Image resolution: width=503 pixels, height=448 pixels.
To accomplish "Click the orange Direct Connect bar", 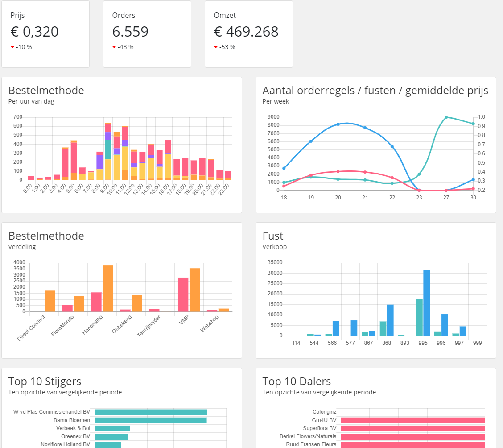I will (50, 301).
